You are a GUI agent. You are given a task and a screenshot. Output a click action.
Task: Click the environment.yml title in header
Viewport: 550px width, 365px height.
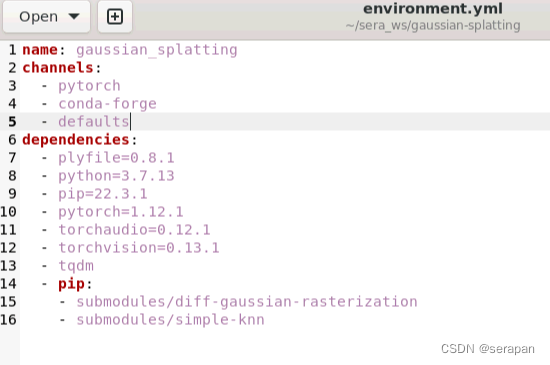tap(433, 8)
